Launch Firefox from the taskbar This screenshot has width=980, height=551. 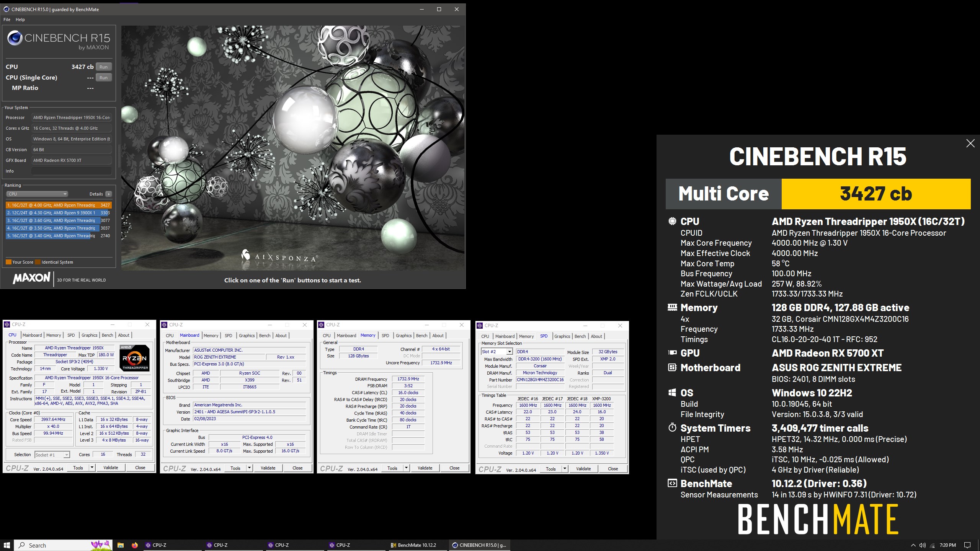(x=135, y=545)
